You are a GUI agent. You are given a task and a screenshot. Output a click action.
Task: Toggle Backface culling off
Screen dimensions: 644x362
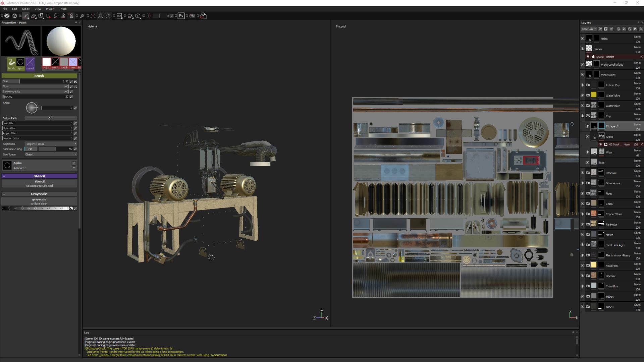[x=31, y=149]
